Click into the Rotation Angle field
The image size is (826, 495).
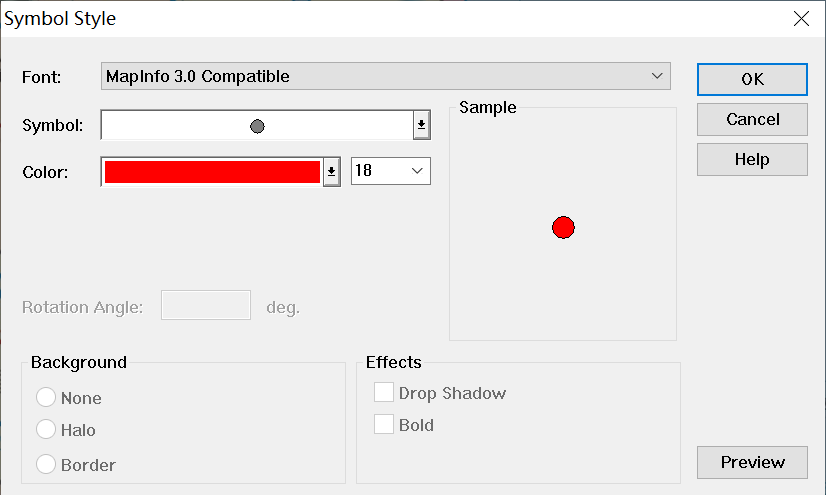206,306
